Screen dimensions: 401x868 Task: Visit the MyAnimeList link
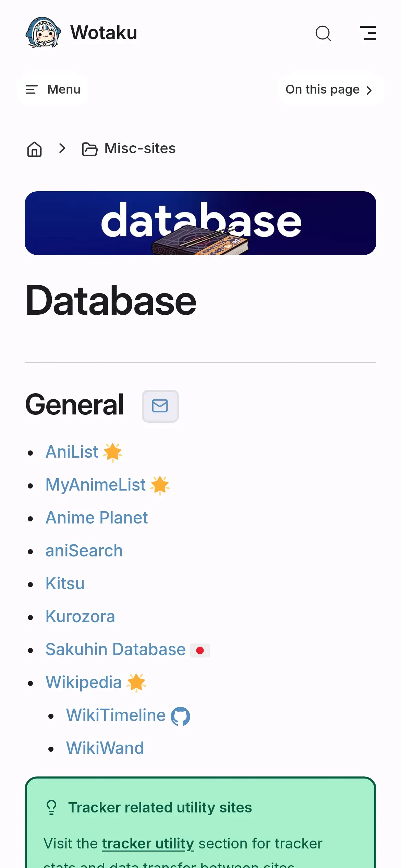tap(96, 485)
